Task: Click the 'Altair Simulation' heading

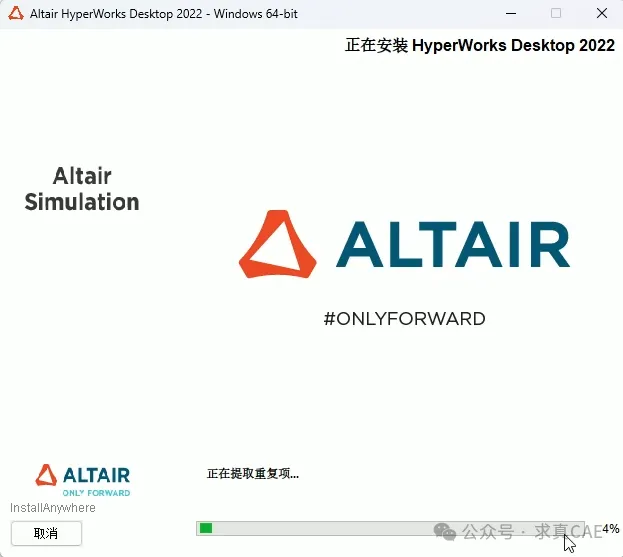Action: (82, 189)
